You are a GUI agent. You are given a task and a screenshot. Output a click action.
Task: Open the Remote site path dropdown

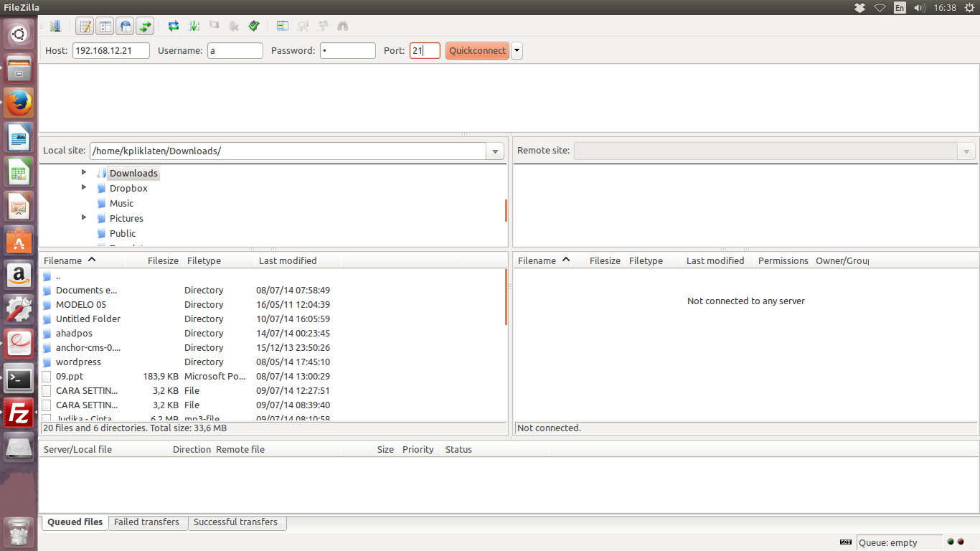tap(966, 151)
